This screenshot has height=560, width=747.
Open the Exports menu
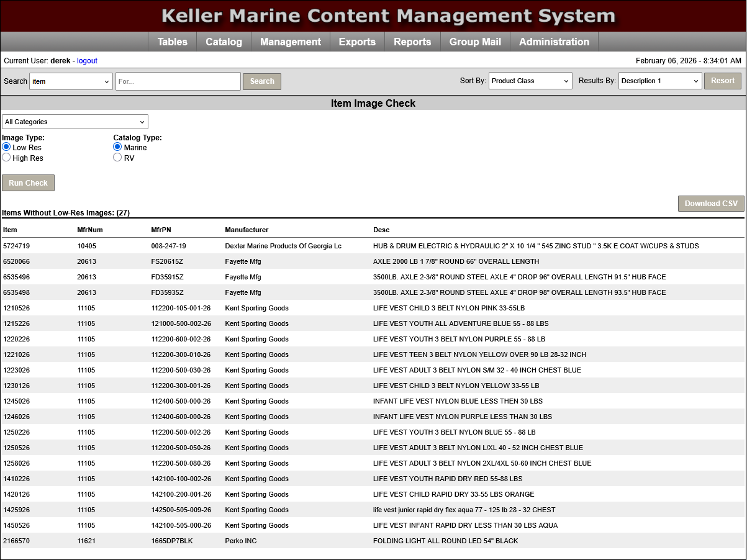[x=357, y=42]
